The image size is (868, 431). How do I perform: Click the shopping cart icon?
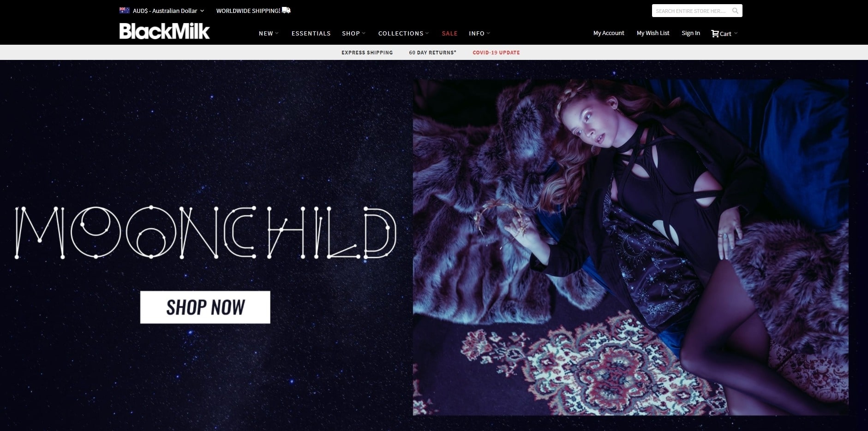tap(715, 33)
